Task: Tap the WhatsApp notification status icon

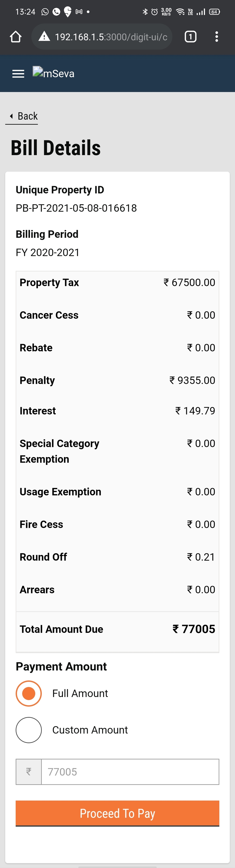Action: [x=45, y=12]
